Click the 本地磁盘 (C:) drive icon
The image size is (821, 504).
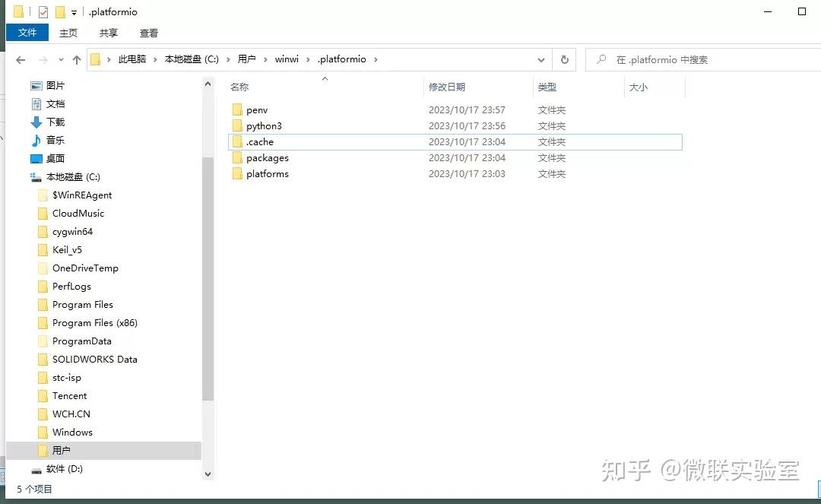[x=36, y=176]
